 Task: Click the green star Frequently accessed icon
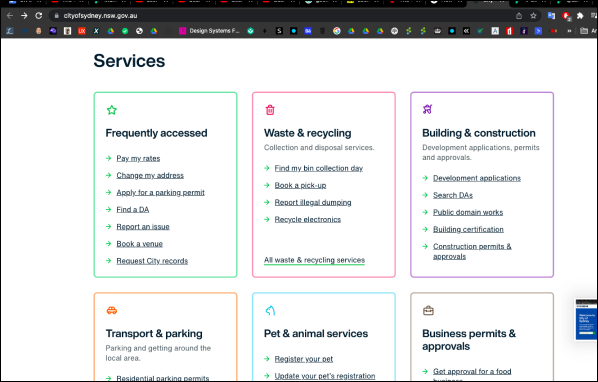point(112,110)
